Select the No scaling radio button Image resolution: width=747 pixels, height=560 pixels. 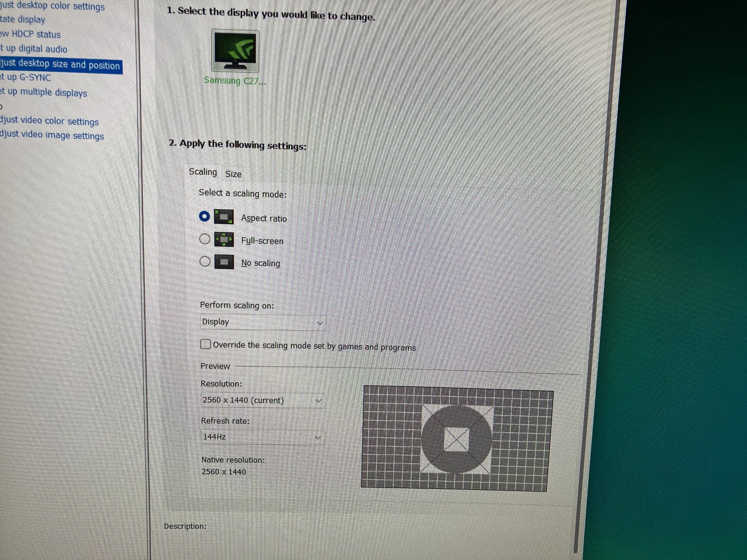tap(205, 261)
